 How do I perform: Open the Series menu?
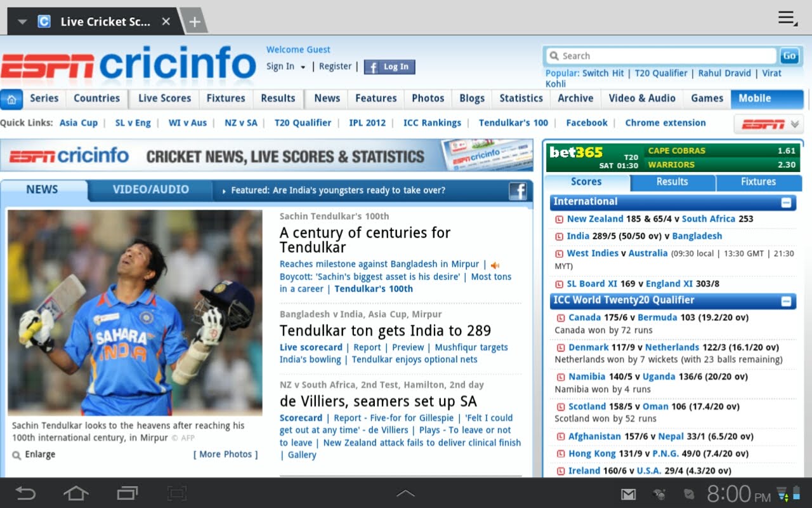click(44, 98)
